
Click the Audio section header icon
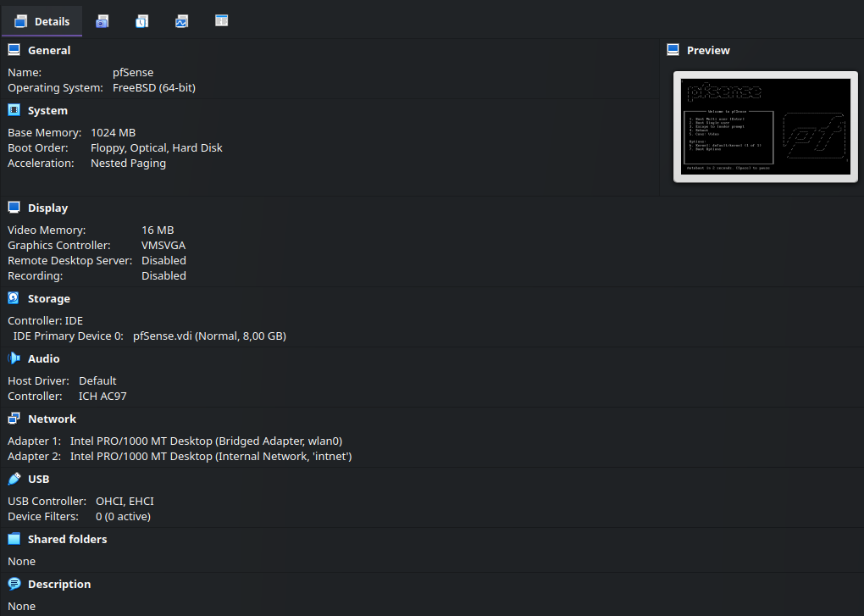pyautogui.click(x=12, y=358)
